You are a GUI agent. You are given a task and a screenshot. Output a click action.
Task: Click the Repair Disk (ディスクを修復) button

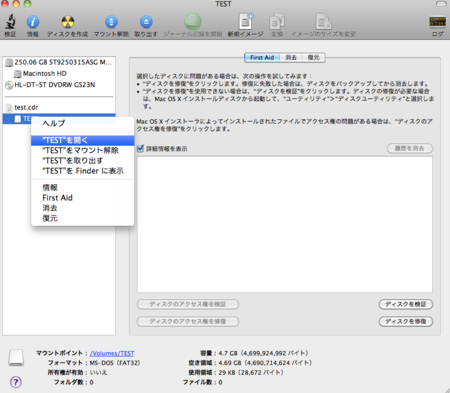pyautogui.click(x=406, y=321)
